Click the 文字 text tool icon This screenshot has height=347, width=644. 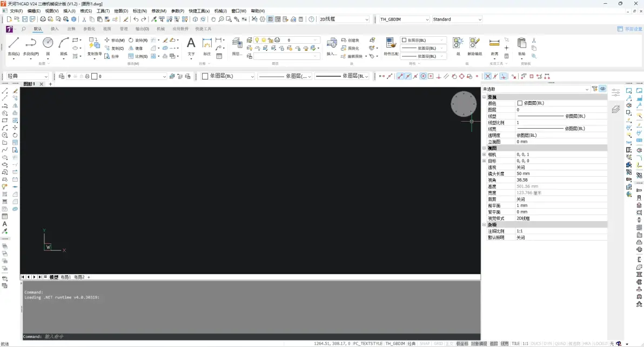pos(191,46)
